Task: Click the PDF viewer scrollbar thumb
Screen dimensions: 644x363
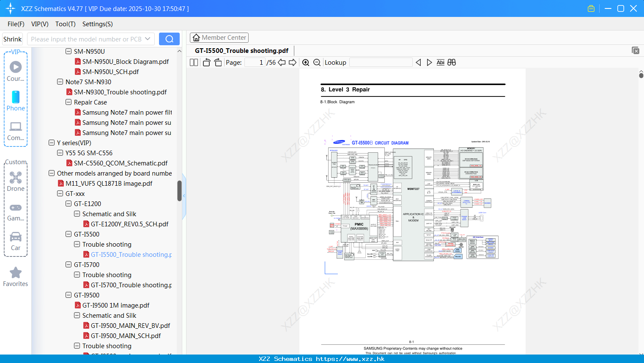Action: point(641,75)
